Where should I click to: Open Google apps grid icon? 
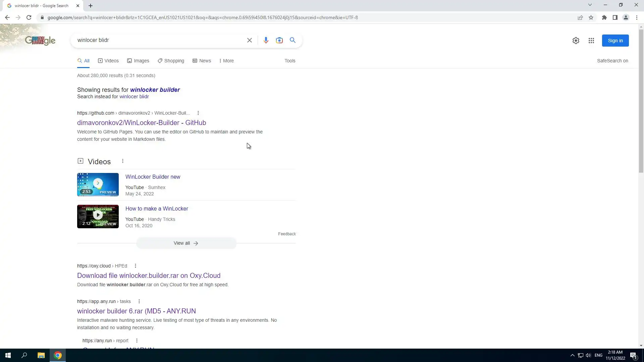pyautogui.click(x=591, y=41)
